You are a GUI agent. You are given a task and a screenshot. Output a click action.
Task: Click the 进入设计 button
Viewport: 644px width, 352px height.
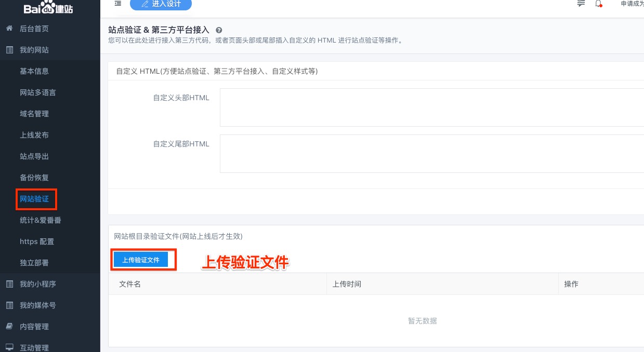[x=161, y=4]
